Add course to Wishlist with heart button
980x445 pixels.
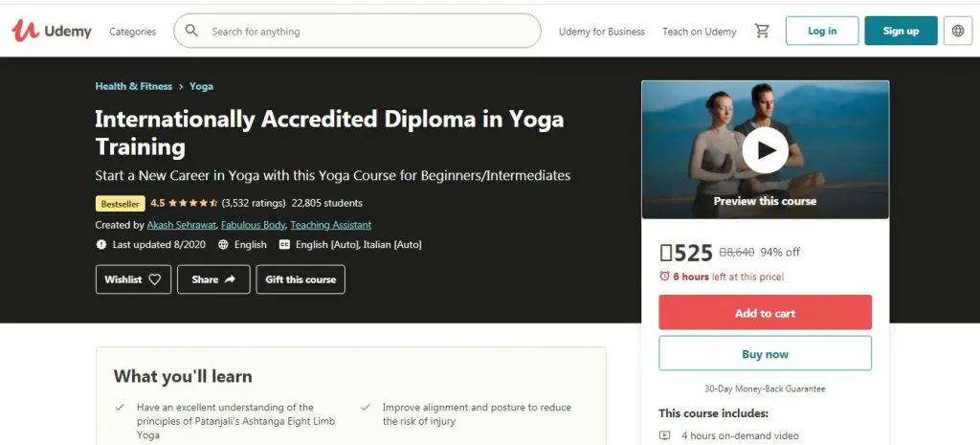[x=133, y=279]
